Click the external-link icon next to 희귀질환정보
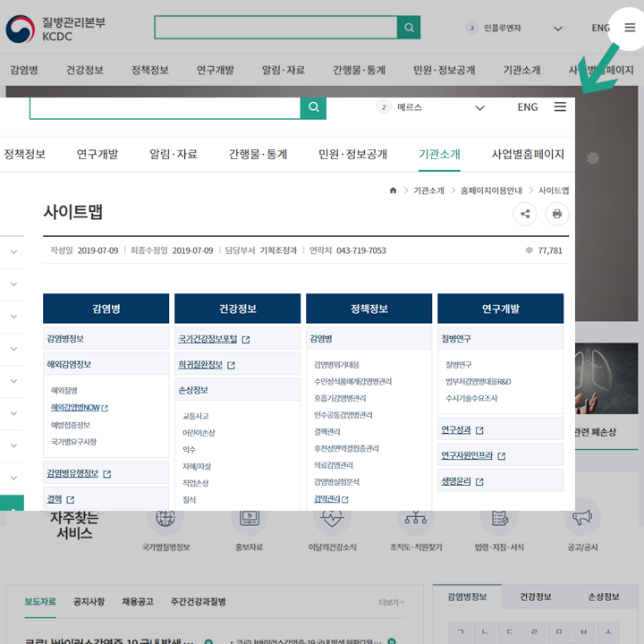 click(x=232, y=365)
